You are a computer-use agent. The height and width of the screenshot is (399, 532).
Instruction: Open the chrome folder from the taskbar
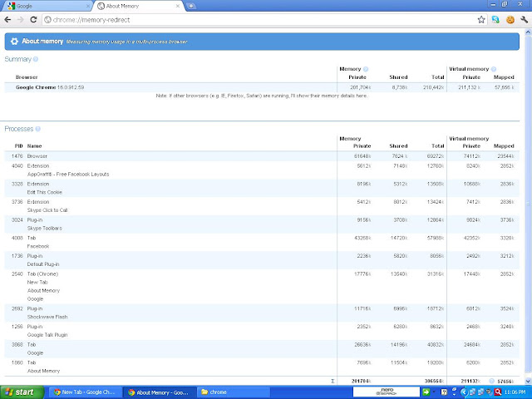pos(234,392)
